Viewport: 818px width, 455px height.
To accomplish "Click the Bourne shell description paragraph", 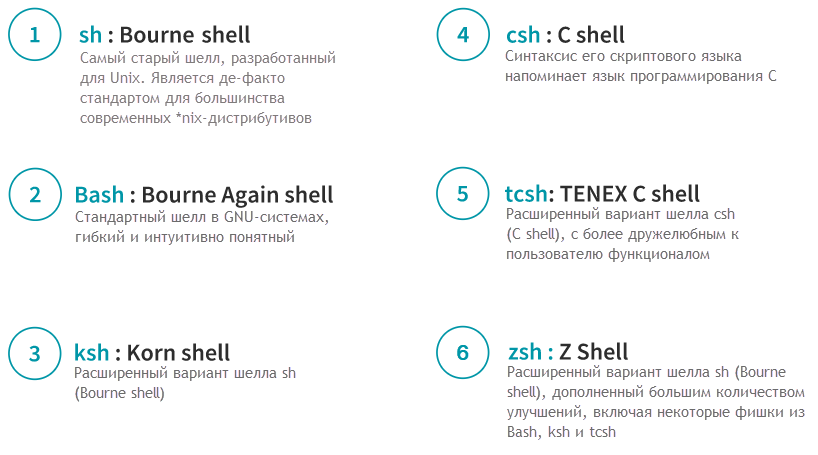I will (x=206, y=88).
